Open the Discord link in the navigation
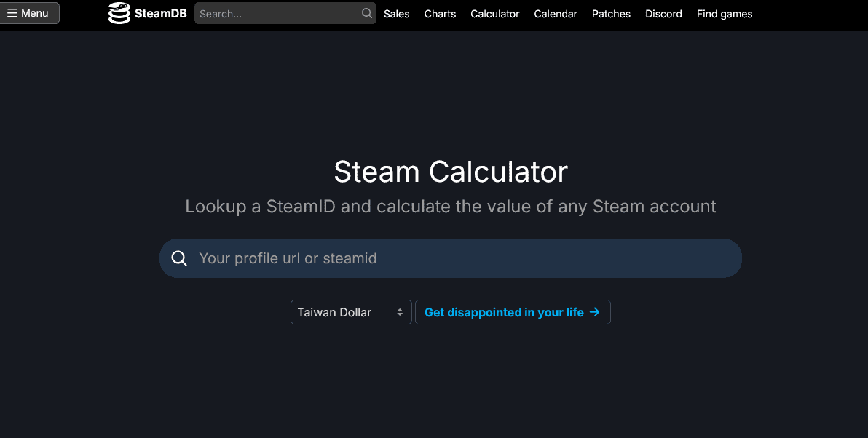 tap(663, 14)
